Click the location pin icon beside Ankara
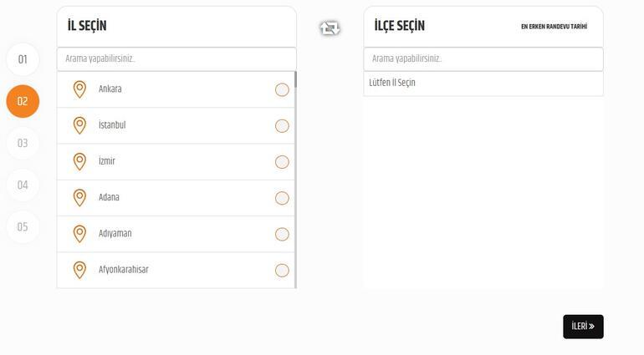644x355 pixels. (79, 89)
